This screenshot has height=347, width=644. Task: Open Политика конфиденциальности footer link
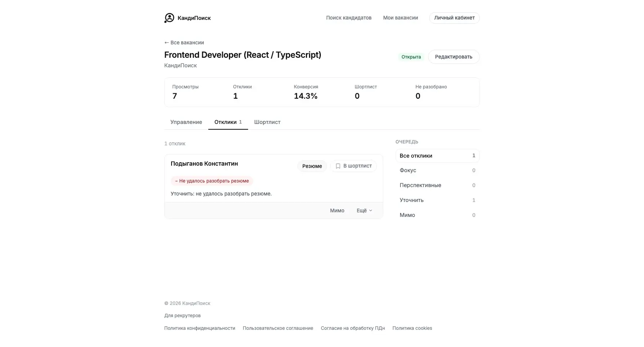click(x=199, y=328)
